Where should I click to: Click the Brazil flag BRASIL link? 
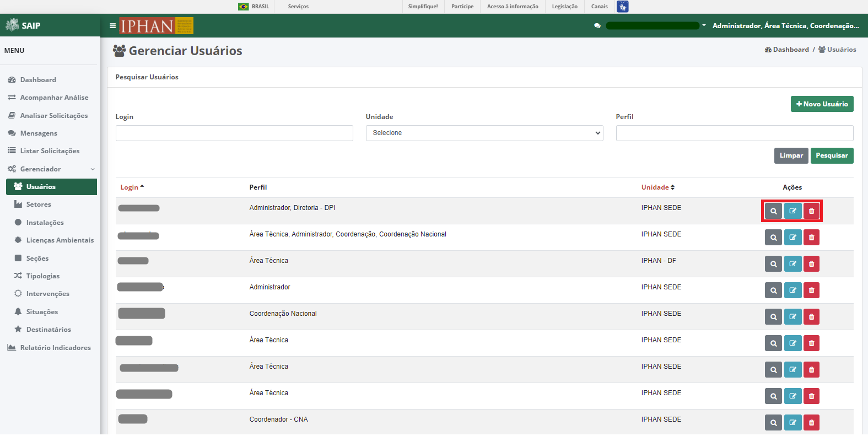254,7
